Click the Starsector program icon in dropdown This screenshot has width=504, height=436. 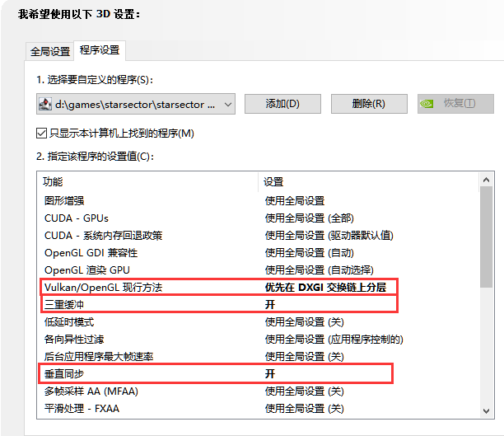click(x=47, y=104)
